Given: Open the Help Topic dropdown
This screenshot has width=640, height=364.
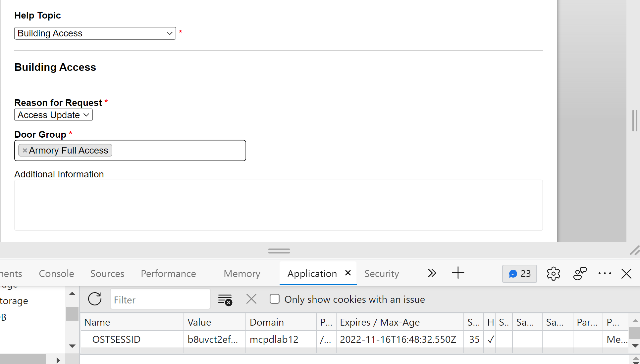Looking at the screenshot, I should coord(95,33).
